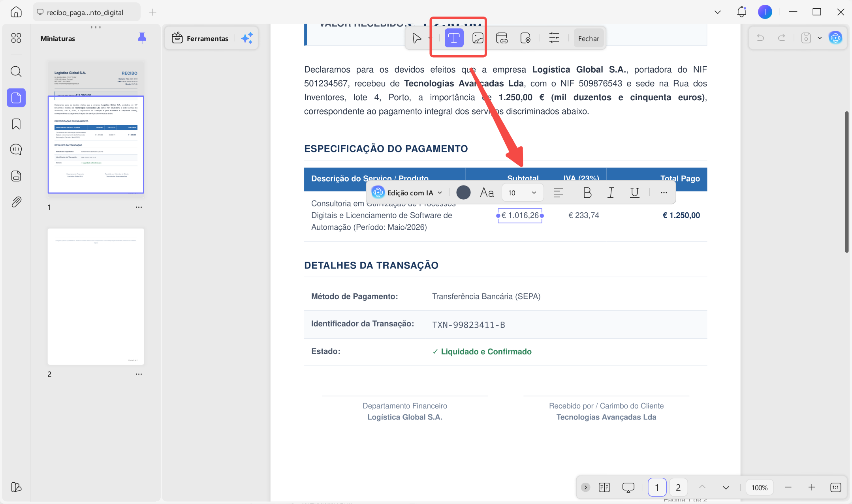Expand the cursor tool dropdown arrow
This screenshot has width=852, height=504.
click(x=430, y=38)
